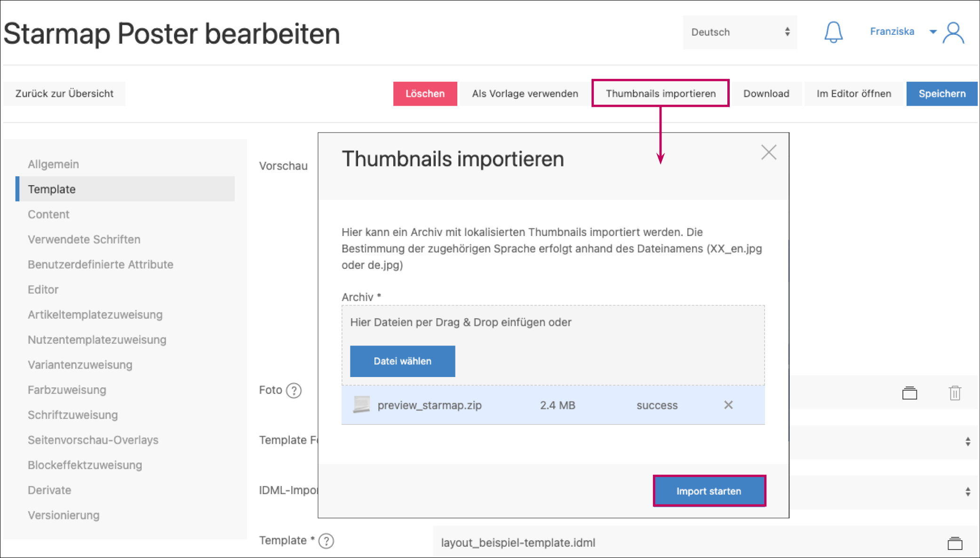
Task: Open file browser icon in Foto row
Action: click(909, 393)
